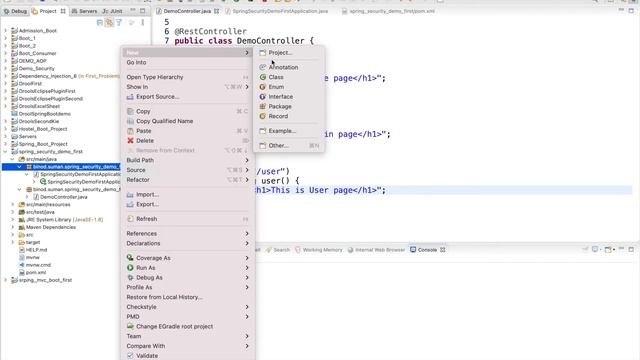Screen dimensions: 640x360
Task: Open the Team submenu
Action: (188, 336)
